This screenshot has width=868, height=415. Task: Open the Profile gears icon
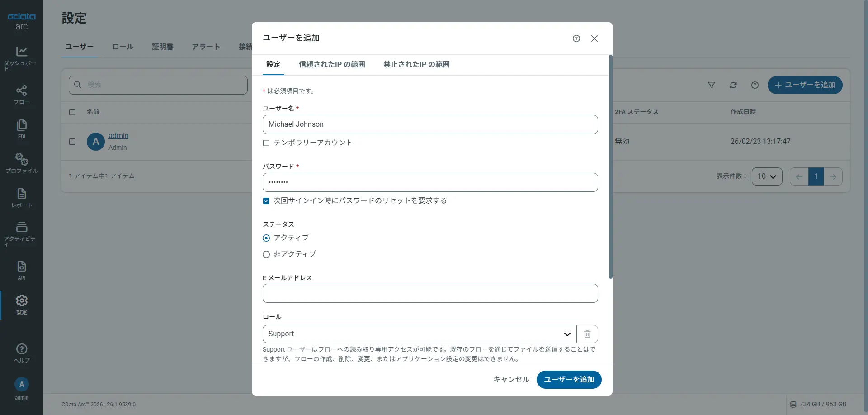21,159
